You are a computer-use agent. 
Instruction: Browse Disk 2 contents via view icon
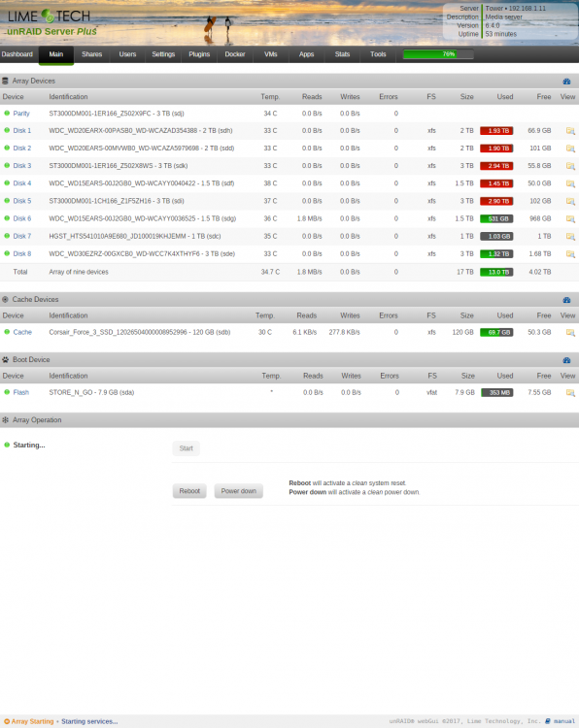click(570, 149)
